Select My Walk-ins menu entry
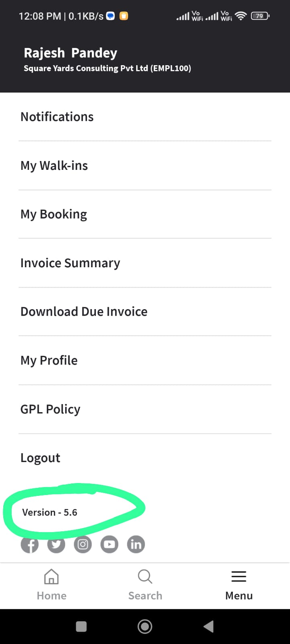Image resolution: width=290 pixels, height=644 pixels. tap(54, 165)
